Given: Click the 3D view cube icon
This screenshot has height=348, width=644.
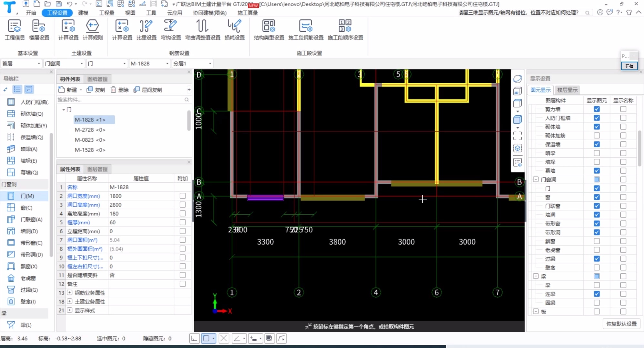Looking at the screenshot, I should tap(518, 92).
